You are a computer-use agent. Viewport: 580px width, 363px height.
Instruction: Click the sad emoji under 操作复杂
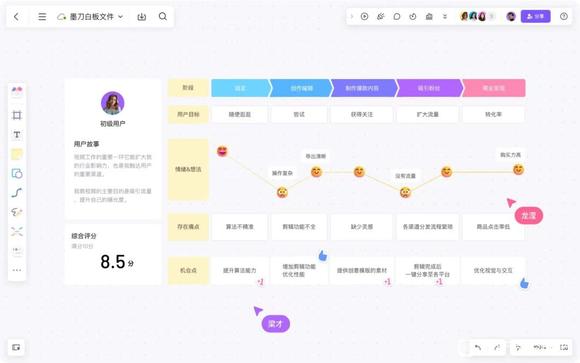click(282, 192)
